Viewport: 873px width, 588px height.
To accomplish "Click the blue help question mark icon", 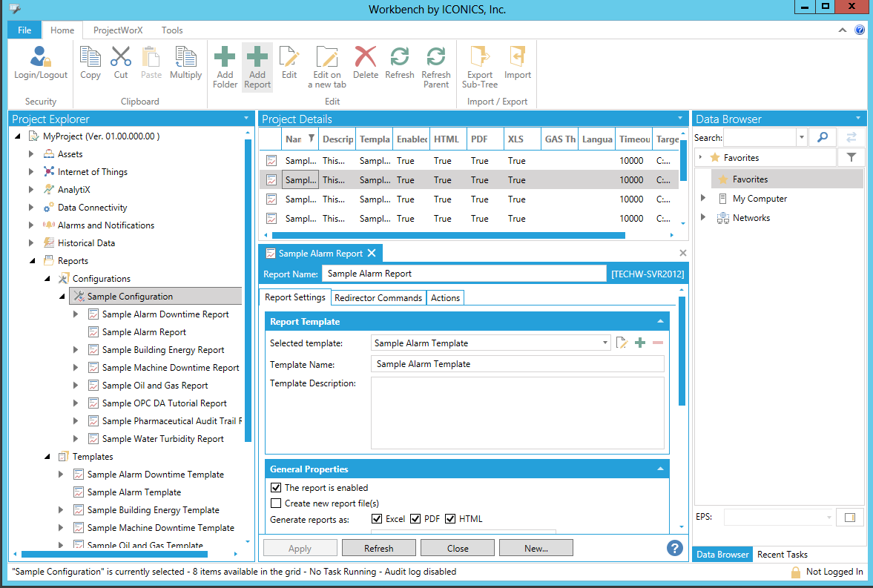I will 674,548.
